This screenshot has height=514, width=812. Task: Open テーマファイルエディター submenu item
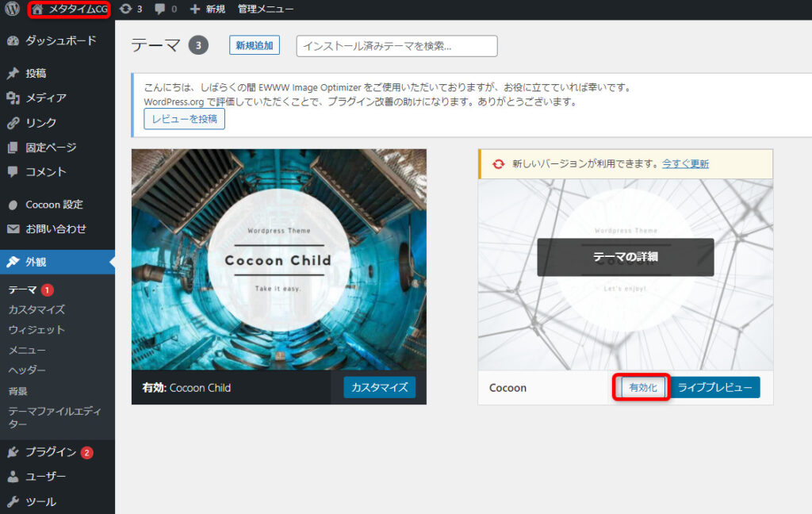point(55,417)
